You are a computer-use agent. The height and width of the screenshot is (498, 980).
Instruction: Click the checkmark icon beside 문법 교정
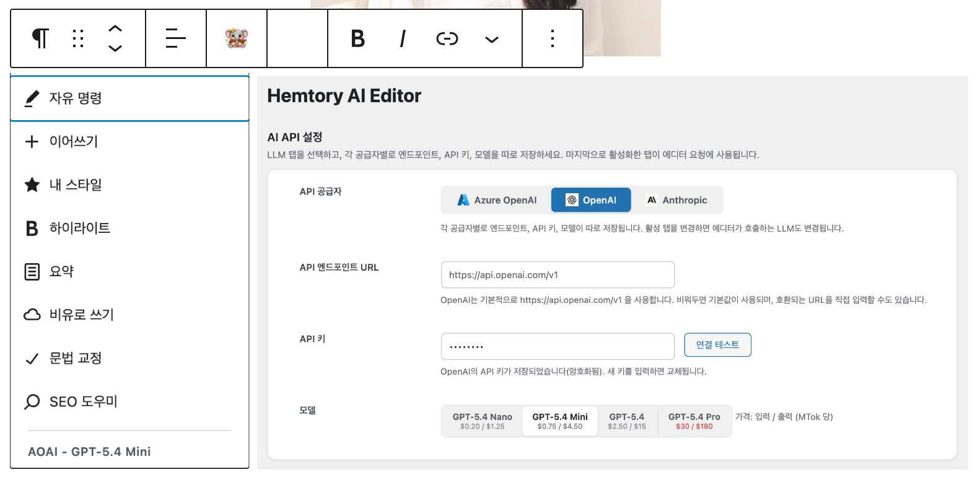coord(32,359)
